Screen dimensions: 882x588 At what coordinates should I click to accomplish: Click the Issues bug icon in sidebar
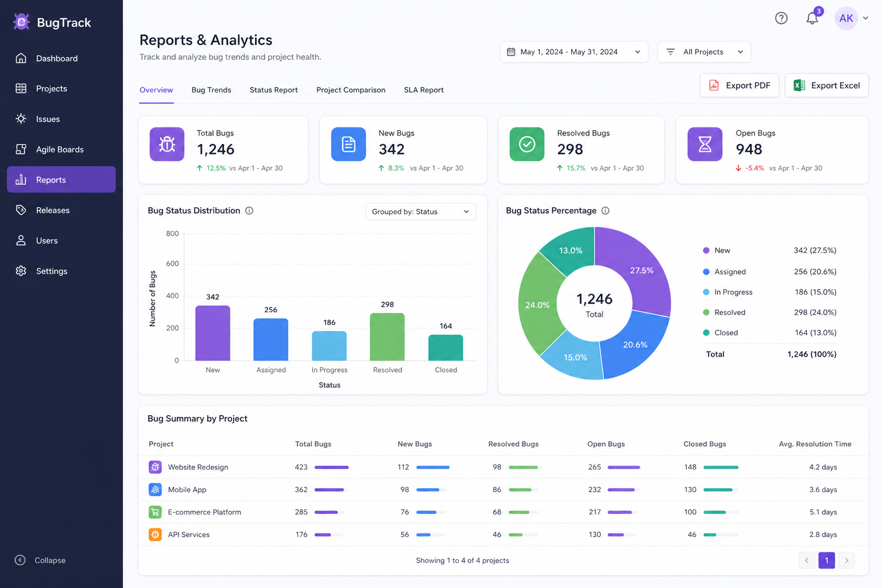click(x=21, y=119)
